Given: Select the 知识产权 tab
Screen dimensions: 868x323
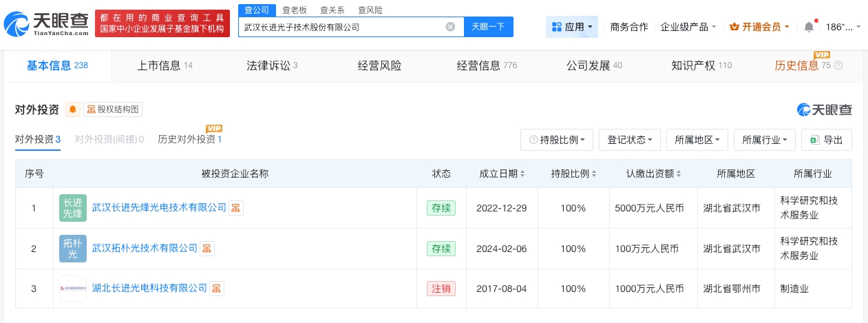Looking at the screenshot, I should click(701, 66).
